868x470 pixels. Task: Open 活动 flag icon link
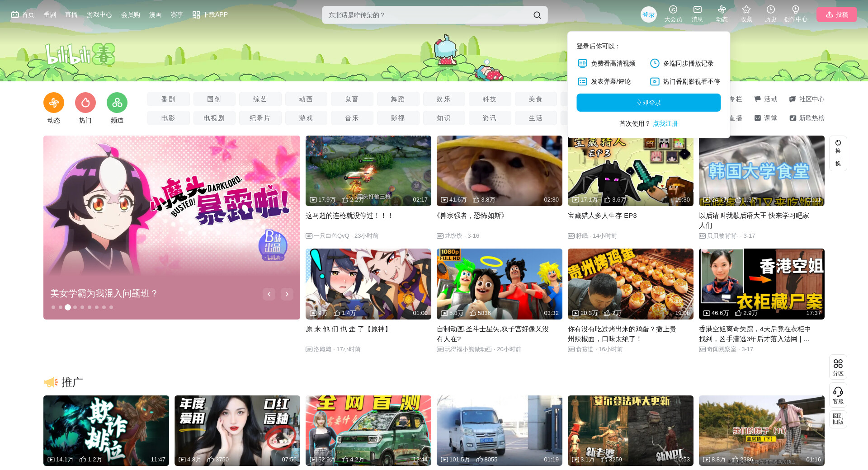click(x=766, y=99)
